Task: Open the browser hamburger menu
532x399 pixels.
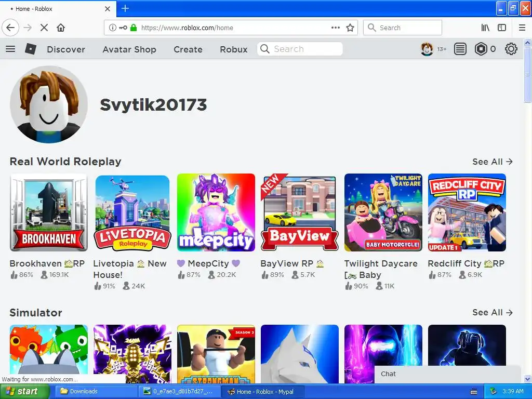Action: coord(522,28)
